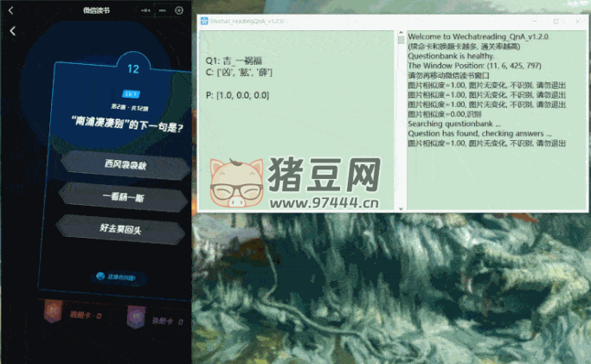591x364 pixels.
Task: Click the revive card count label
Action: click(x=86, y=315)
